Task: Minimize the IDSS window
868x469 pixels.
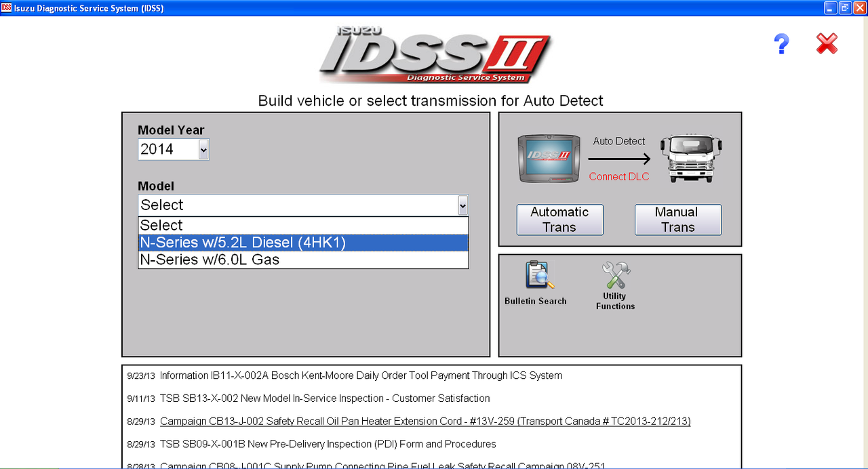Action: tap(831, 8)
